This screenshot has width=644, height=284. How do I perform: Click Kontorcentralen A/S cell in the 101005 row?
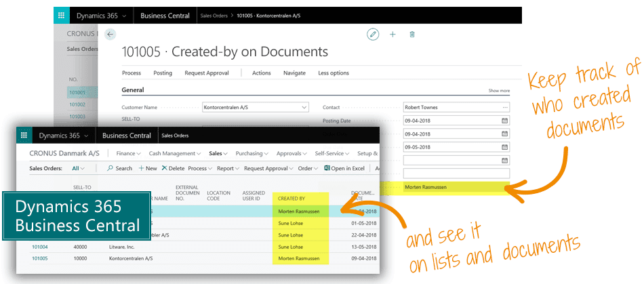click(129, 259)
